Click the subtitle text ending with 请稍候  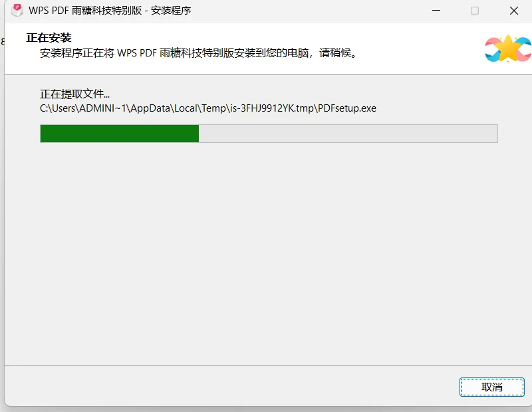pos(198,53)
